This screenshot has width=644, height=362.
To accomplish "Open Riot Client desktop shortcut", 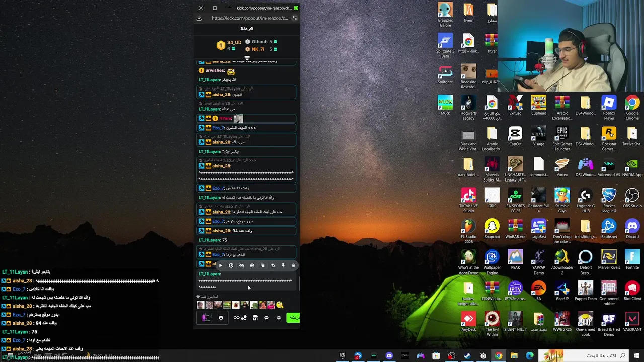I will point(632,291).
